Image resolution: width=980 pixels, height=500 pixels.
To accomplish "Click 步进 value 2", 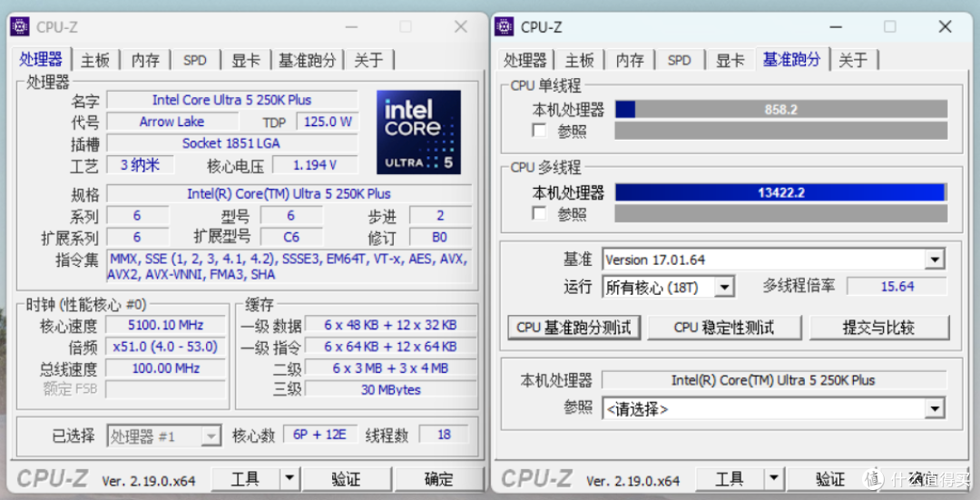I will 440,216.
